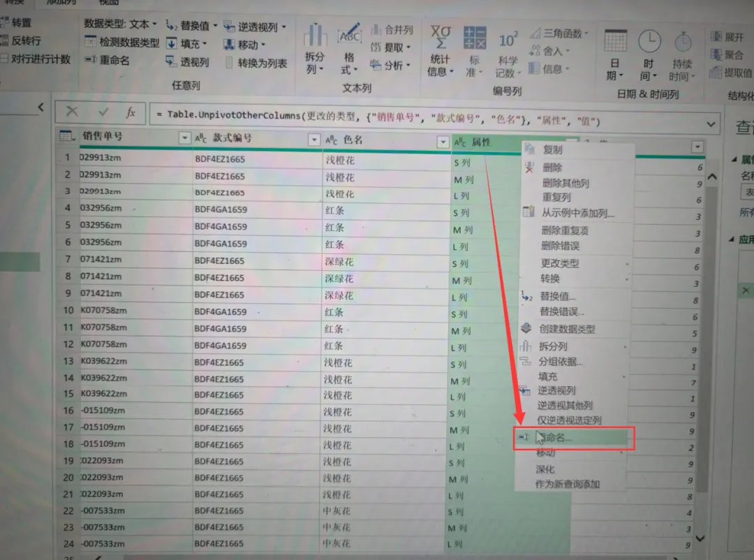Choose 删除错误 in the context menu

coord(560,246)
